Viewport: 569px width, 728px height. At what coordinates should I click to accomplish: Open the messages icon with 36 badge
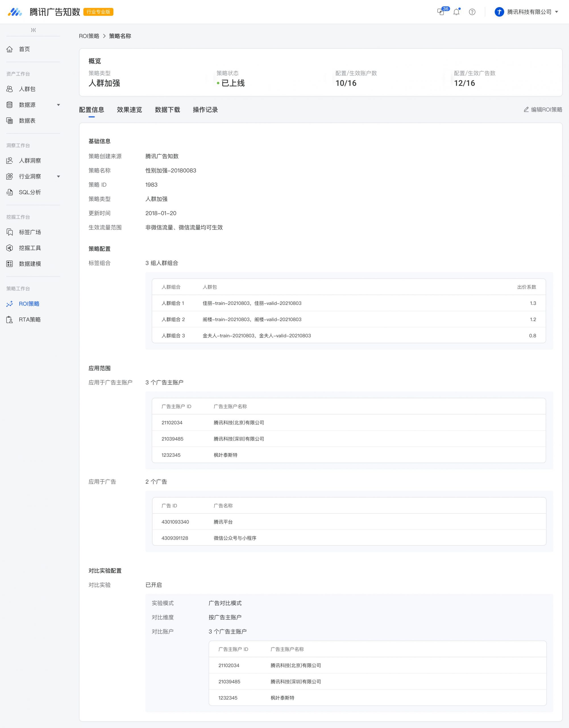pyautogui.click(x=441, y=12)
